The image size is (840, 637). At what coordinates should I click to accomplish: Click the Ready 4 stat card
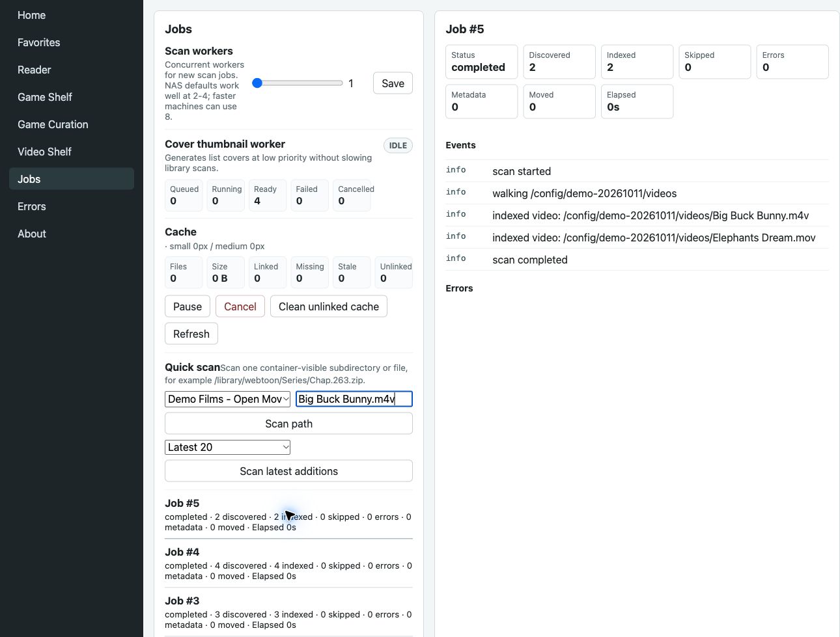pos(268,195)
